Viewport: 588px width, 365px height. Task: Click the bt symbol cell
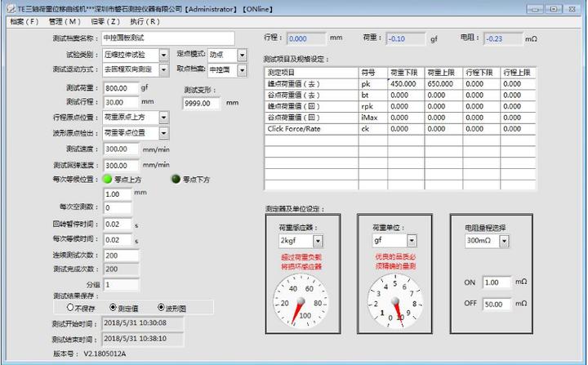coord(373,96)
